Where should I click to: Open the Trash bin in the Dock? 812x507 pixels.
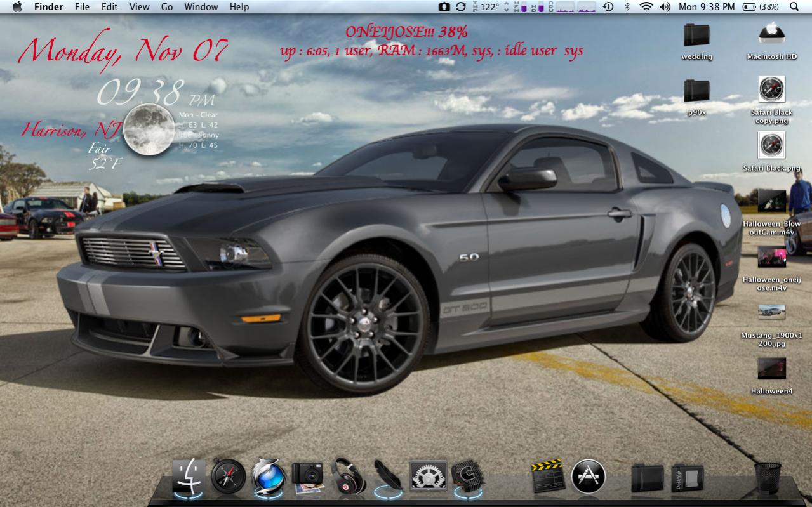point(768,477)
